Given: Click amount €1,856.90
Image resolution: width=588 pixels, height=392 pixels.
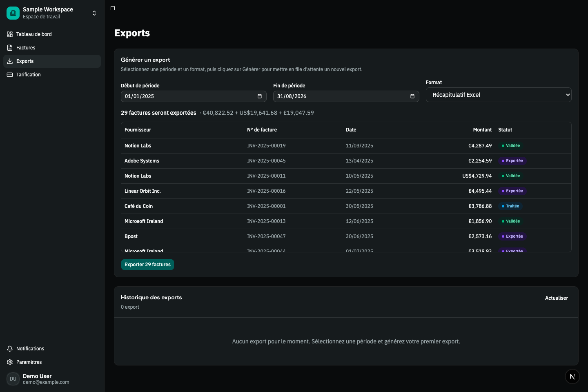Looking at the screenshot, I should pyautogui.click(x=480, y=221).
